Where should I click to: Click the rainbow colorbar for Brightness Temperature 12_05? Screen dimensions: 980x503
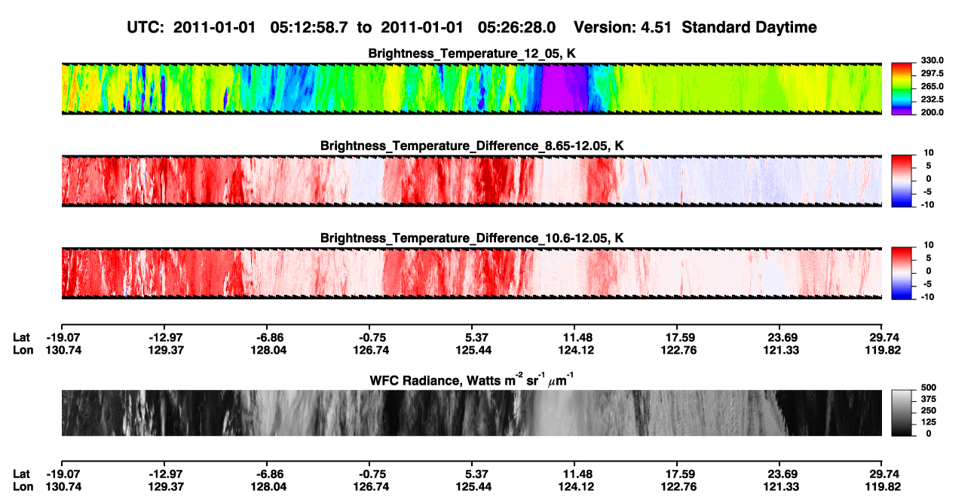pyautogui.click(x=902, y=88)
